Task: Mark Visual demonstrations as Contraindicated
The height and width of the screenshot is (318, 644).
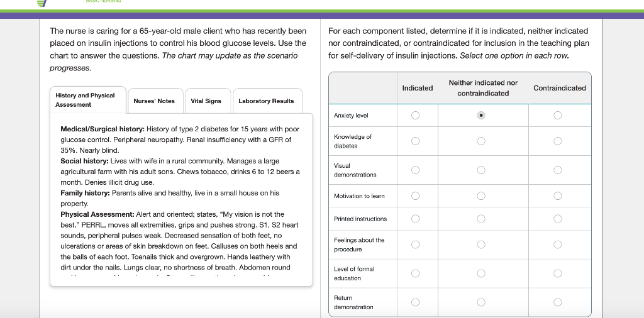Action: coord(558,170)
